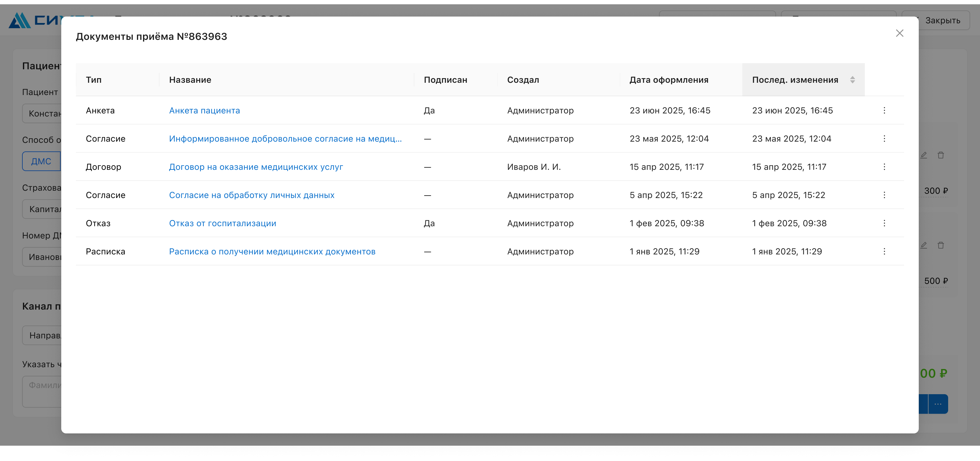
Task: Click the Отказ type cell
Action: [98, 223]
